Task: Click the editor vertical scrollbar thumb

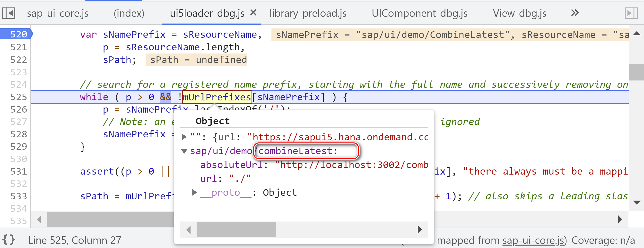Action: pos(636,72)
